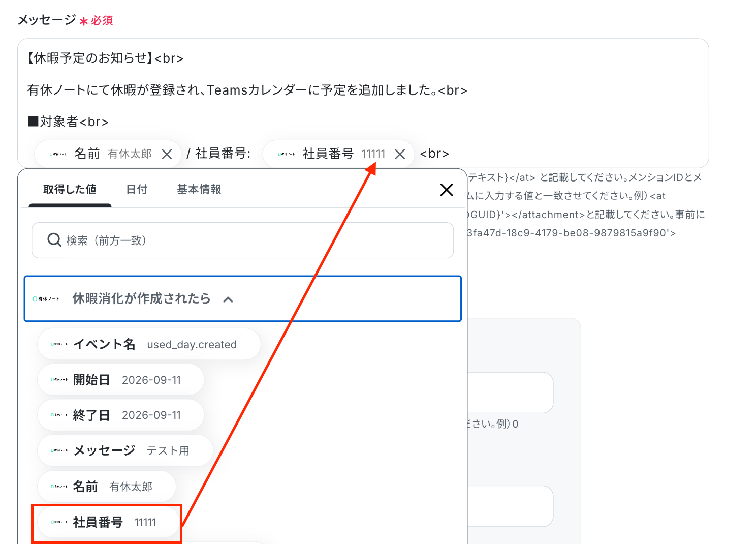The image size is (756, 544).
Task: Choose the 社員番号 11111 value in list
Action: point(108,522)
